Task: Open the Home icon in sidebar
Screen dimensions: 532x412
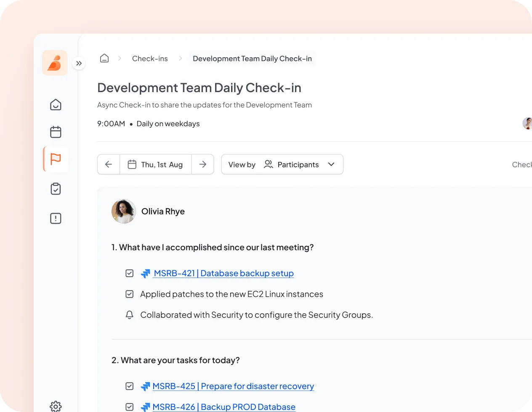Action: 56,104
